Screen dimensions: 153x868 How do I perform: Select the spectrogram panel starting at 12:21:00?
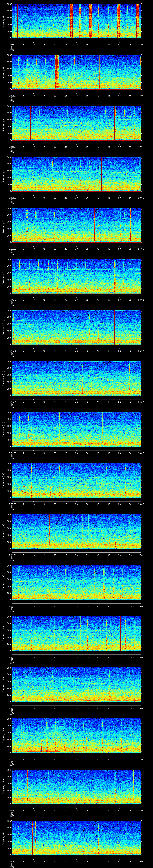77,276
